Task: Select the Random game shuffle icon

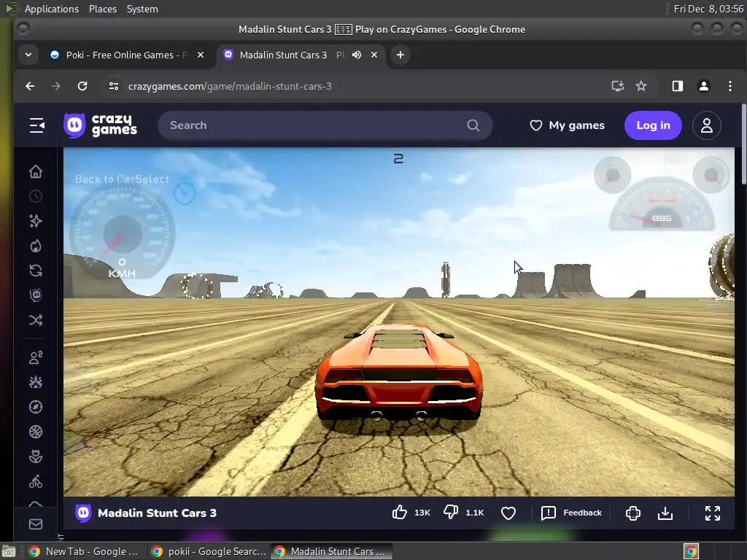Action: [36, 320]
